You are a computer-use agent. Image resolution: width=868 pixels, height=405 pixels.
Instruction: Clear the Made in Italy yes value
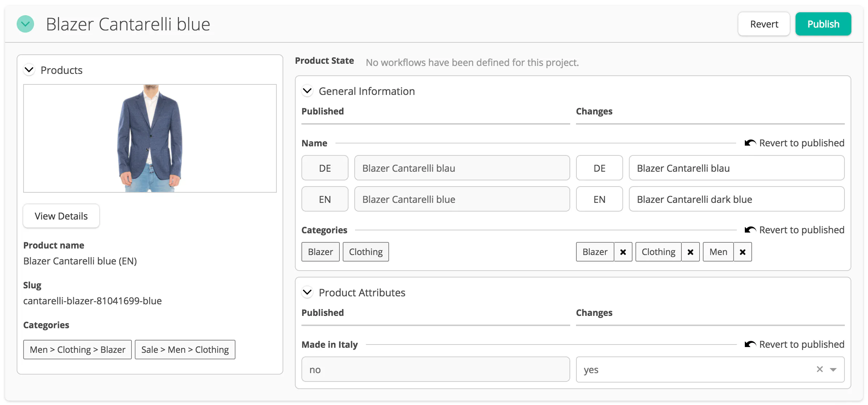click(x=819, y=369)
